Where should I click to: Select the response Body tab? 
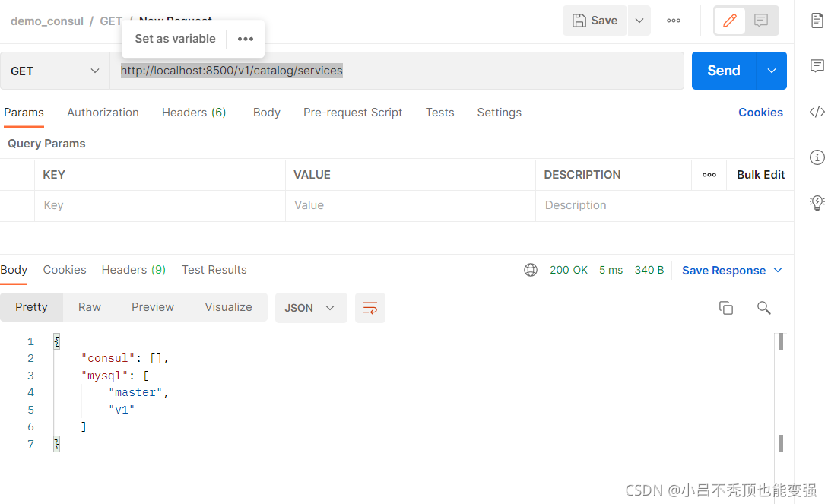click(x=14, y=270)
